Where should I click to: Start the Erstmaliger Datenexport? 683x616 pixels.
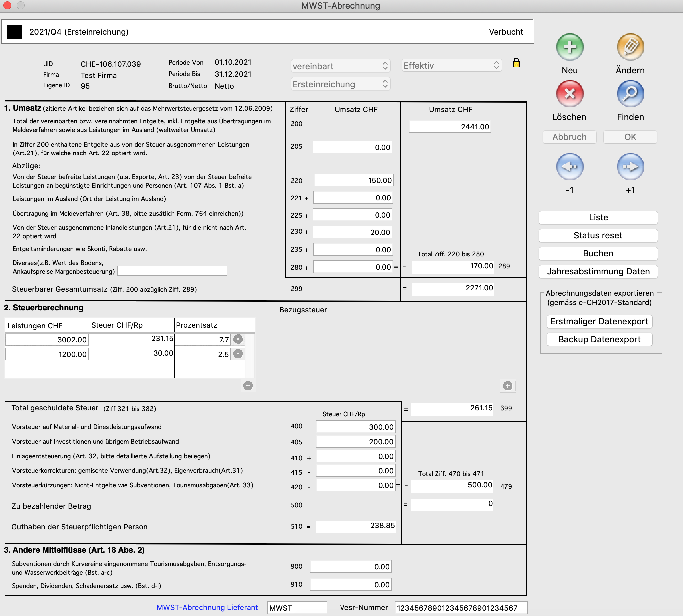(599, 322)
